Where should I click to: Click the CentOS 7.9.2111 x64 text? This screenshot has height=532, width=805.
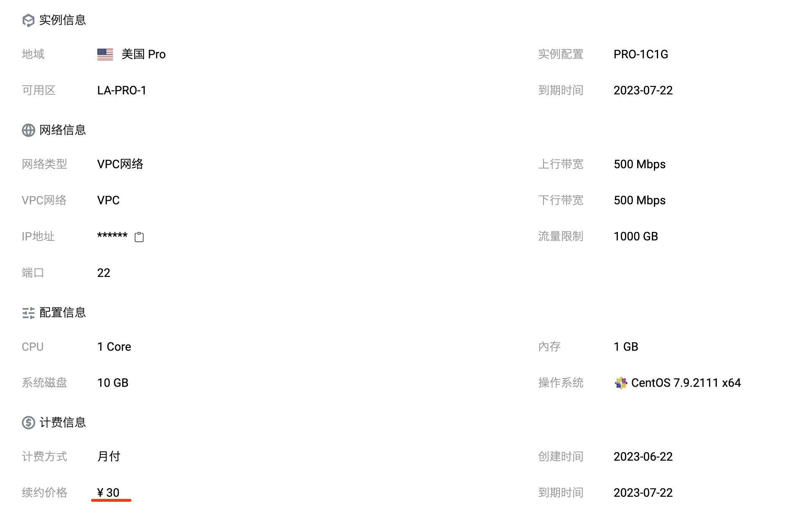coord(686,383)
